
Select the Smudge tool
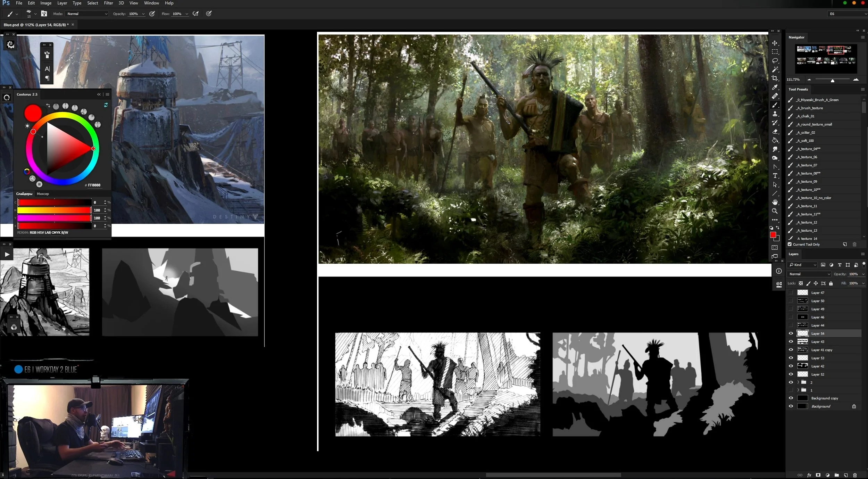(x=775, y=149)
